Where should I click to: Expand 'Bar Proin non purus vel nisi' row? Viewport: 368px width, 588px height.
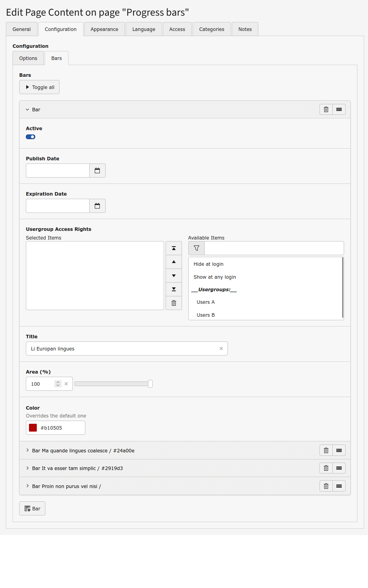point(66,486)
